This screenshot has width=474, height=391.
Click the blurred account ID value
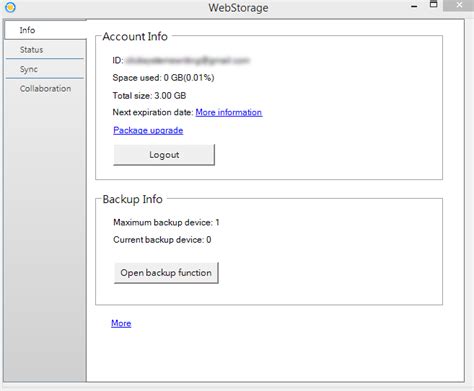[188, 61]
